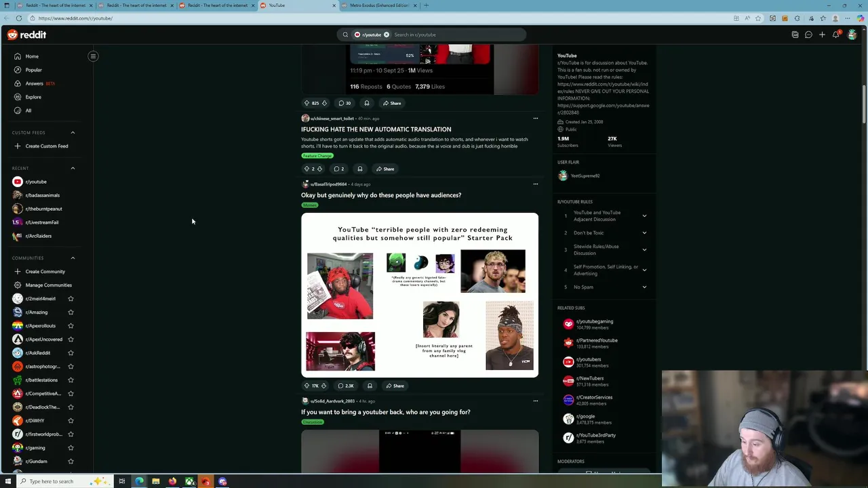
Task: Open r/badassanimals from Recent
Action: (x=44, y=195)
